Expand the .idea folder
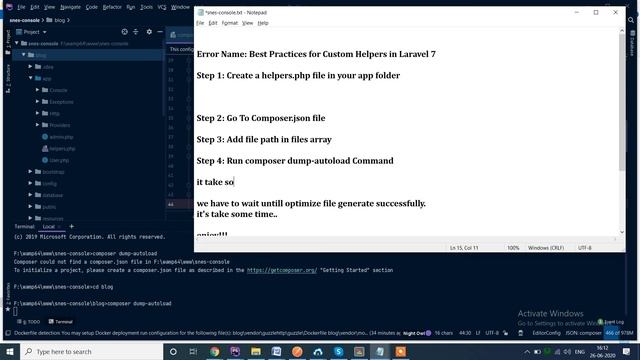 (31, 66)
